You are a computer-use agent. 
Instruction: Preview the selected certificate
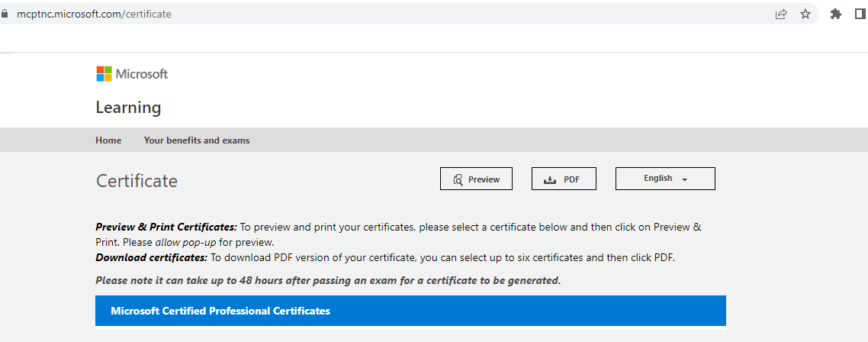pos(476,179)
